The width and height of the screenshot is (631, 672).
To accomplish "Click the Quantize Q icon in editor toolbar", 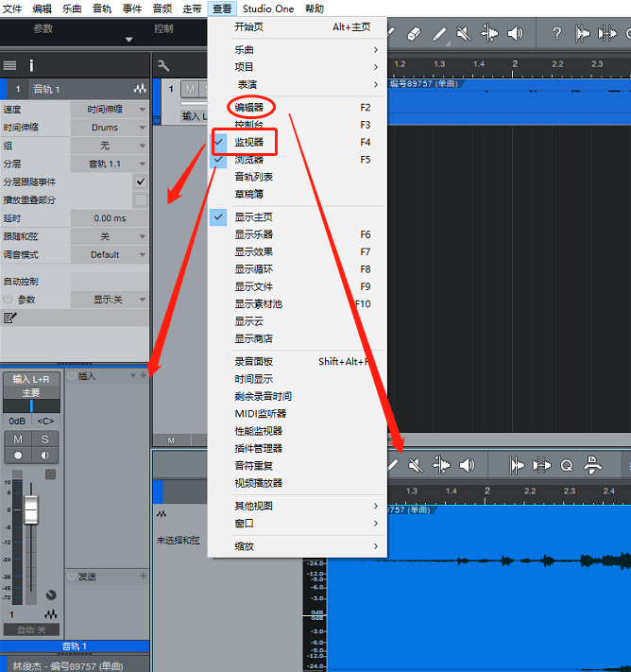I will coord(567,465).
